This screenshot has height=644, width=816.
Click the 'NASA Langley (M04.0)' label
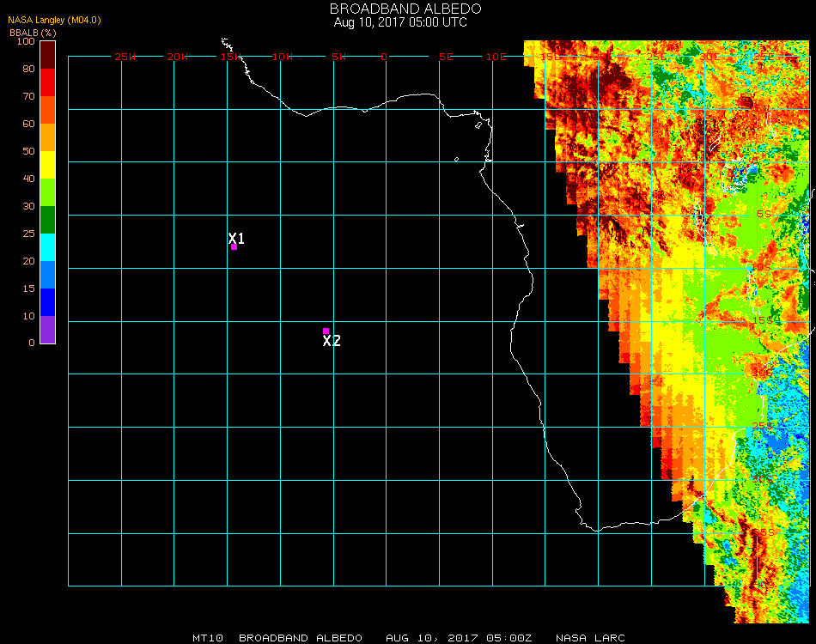[54, 21]
